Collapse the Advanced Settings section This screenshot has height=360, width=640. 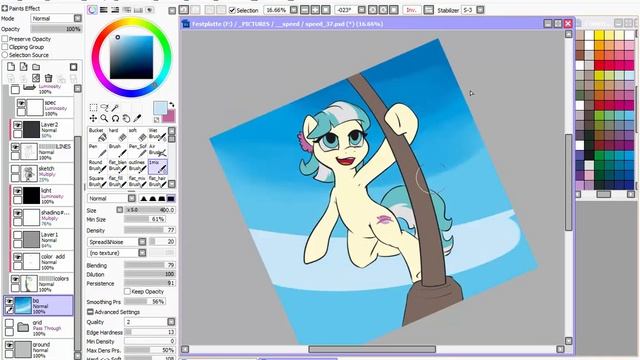90,312
